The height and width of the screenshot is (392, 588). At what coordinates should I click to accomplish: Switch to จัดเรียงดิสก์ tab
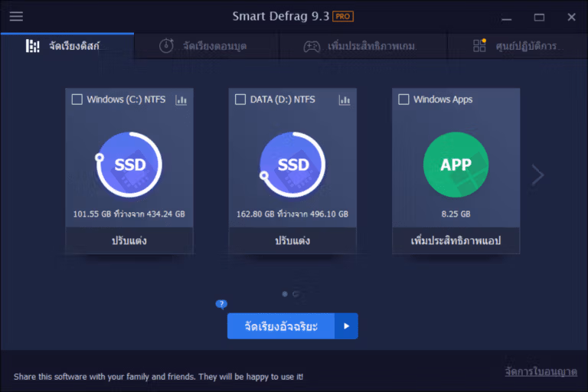coord(67,46)
